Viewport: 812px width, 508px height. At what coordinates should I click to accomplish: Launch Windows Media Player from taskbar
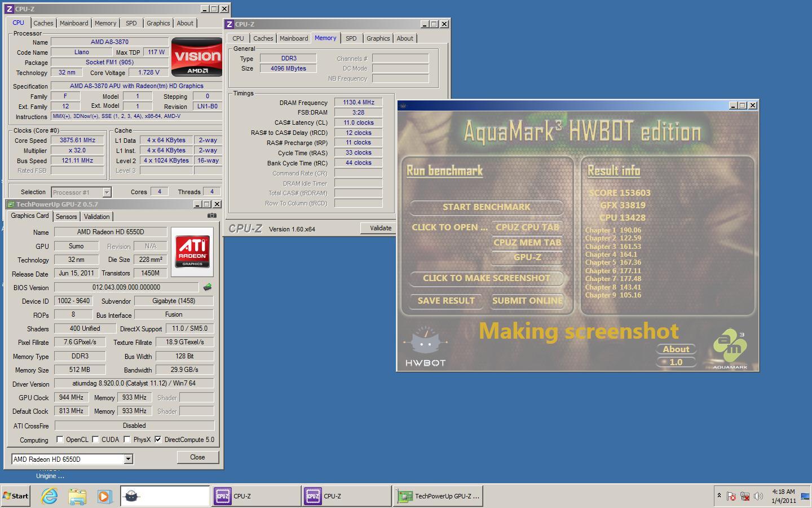click(104, 496)
